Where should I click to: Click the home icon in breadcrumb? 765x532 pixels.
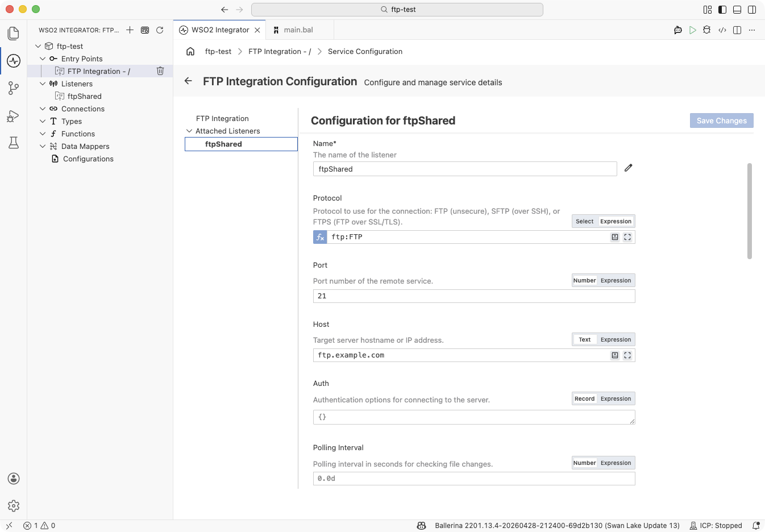[190, 51]
